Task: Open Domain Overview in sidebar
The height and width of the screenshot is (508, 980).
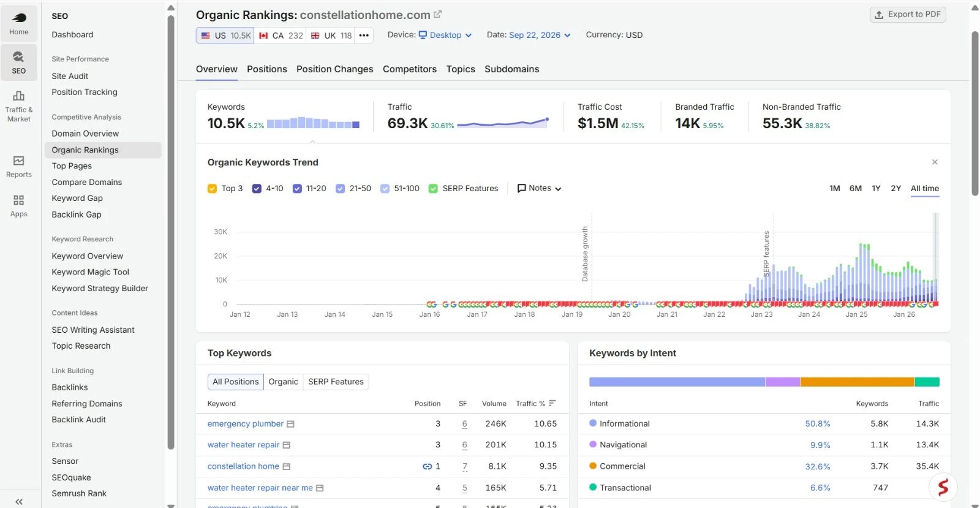Action: [x=85, y=134]
